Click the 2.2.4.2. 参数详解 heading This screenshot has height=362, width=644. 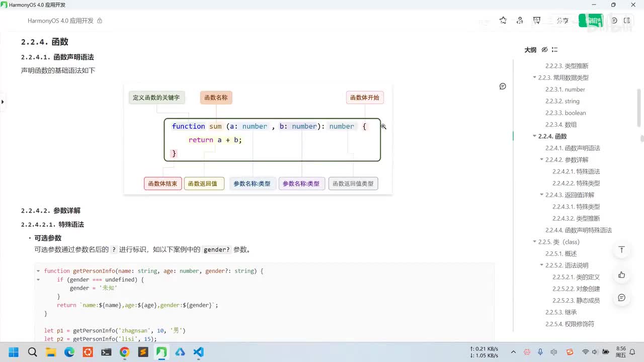click(x=51, y=211)
